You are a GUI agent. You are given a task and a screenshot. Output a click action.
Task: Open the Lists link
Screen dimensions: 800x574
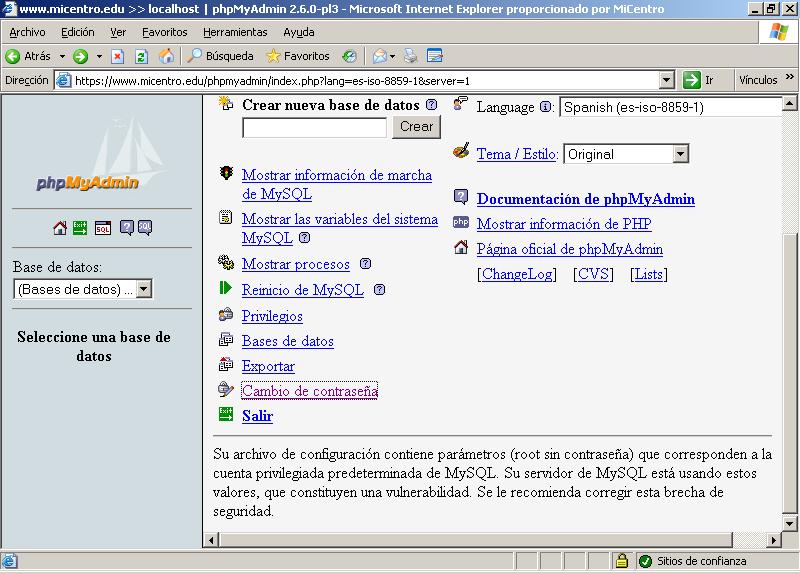649,274
